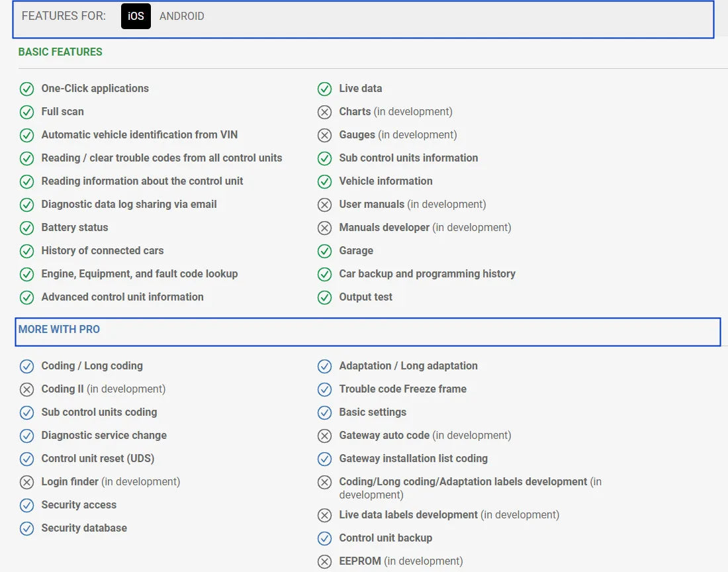Click the BASIC FEATURES heading
Screen dimensions: 728x572
60,52
